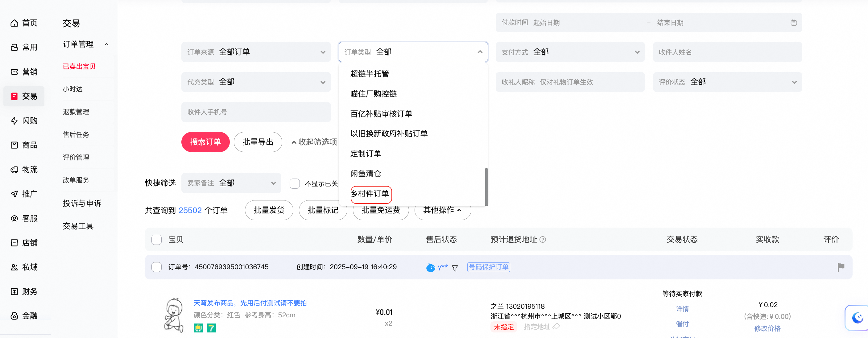Viewport: 868px width, 338px height.
Task: Open the 营销 marketing icon
Action: click(14, 72)
